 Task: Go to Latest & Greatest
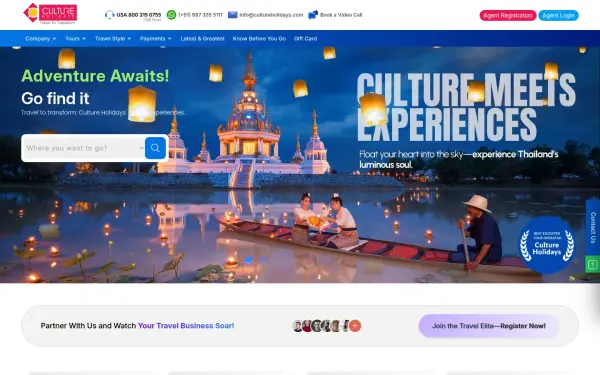coord(202,39)
